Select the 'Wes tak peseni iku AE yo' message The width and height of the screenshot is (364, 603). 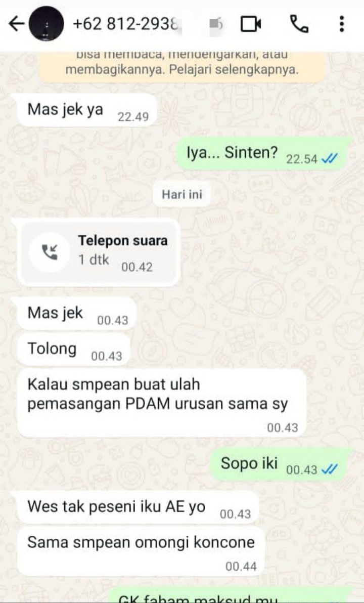click(x=138, y=507)
